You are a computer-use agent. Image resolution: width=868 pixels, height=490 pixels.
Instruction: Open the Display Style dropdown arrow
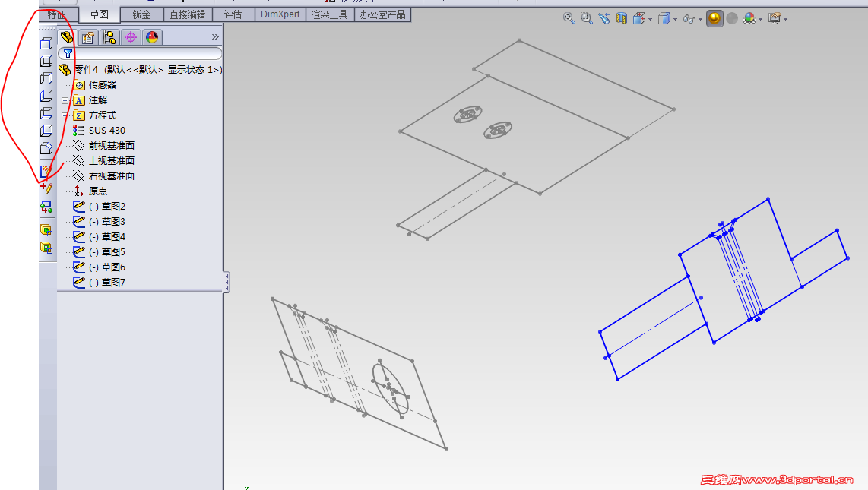(676, 19)
